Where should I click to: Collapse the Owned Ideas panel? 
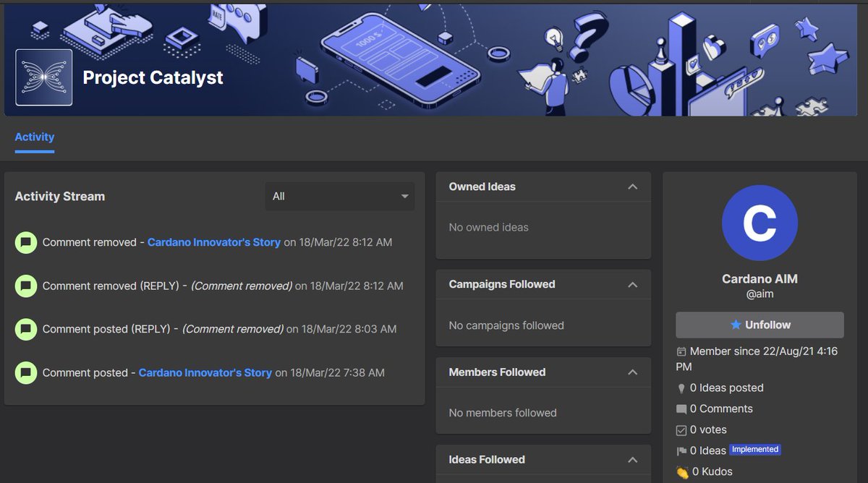(632, 187)
